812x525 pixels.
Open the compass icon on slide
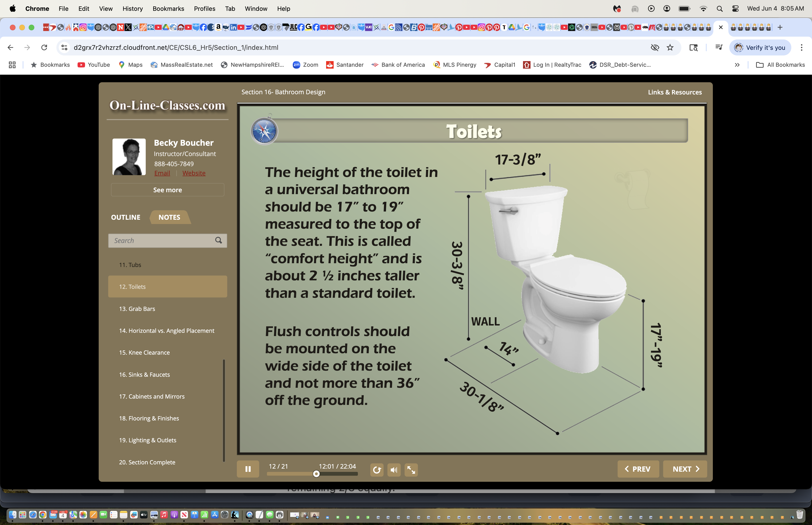pyautogui.click(x=264, y=131)
